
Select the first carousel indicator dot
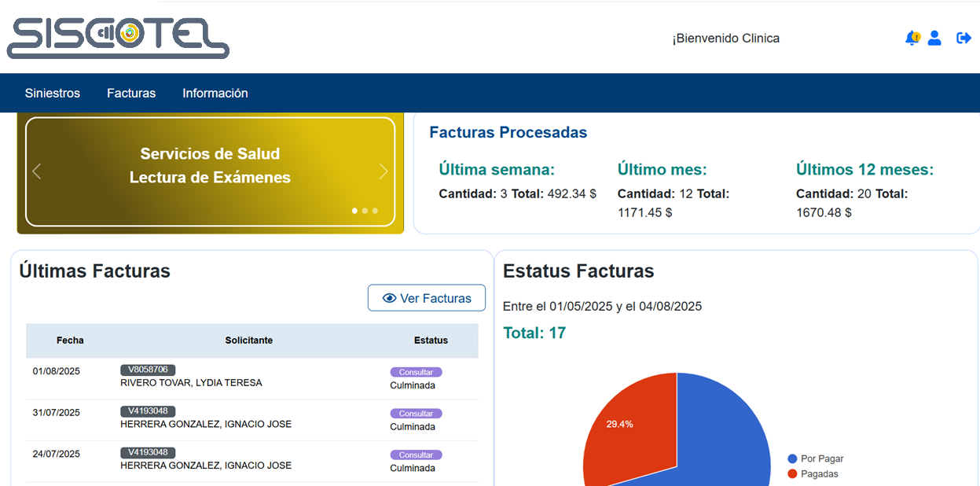[x=354, y=211]
